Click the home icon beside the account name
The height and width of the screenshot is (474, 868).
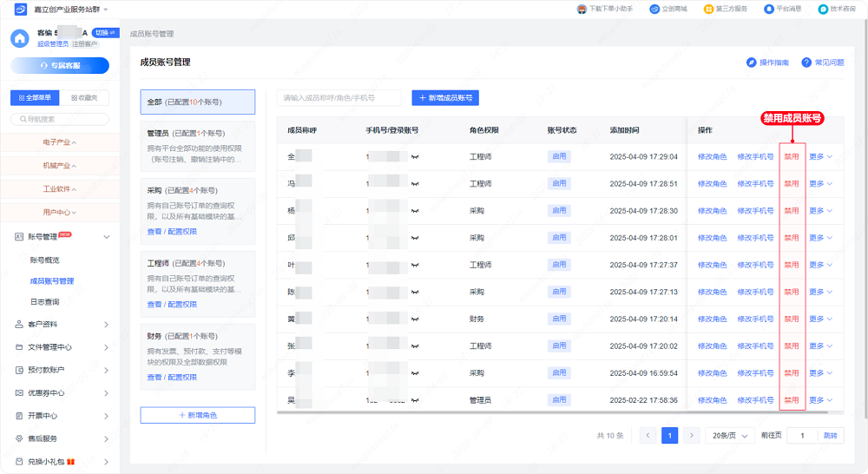tap(19, 37)
